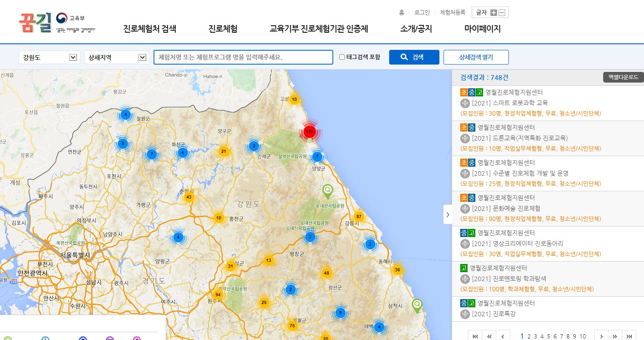The height and width of the screenshot is (340, 644).
Task: Open the 마이페이지 menu
Action: [x=482, y=29]
